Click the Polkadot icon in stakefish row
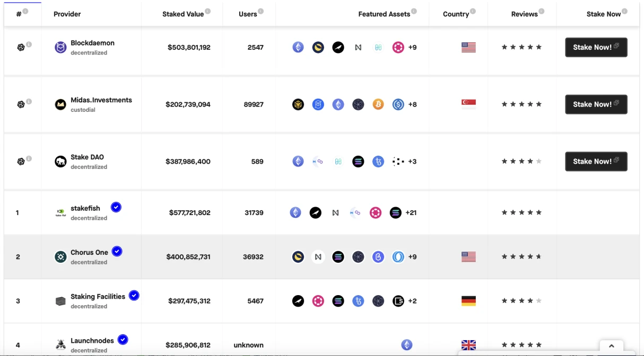Screen dimensions: 644x356 pyautogui.click(x=376, y=213)
